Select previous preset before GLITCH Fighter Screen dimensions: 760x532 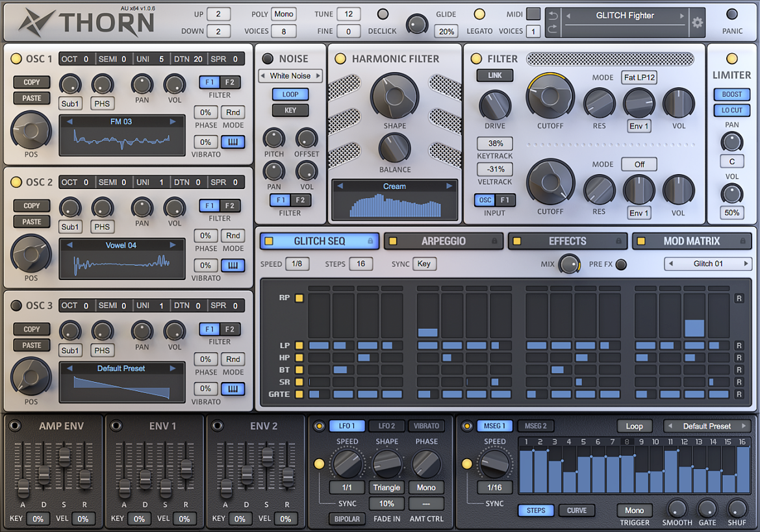(x=568, y=16)
